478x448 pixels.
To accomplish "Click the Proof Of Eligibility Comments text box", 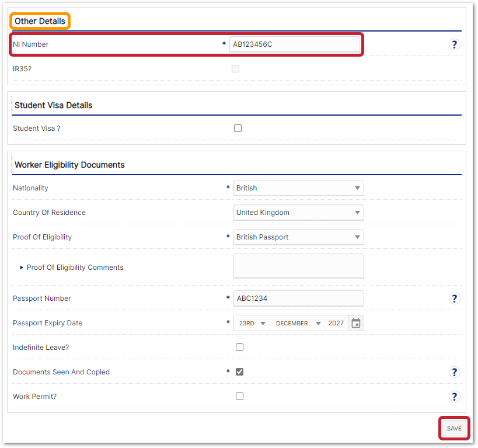I will click(x=298, y=266).
